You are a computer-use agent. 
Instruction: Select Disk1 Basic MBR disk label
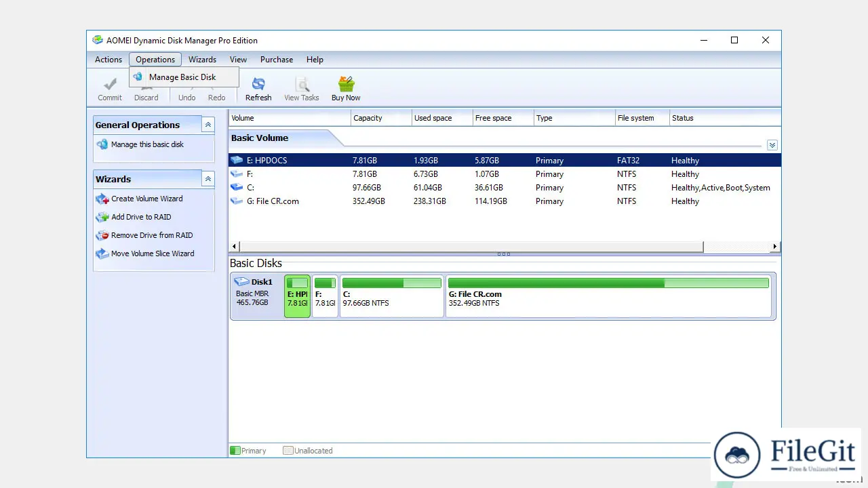coord(256,296)
